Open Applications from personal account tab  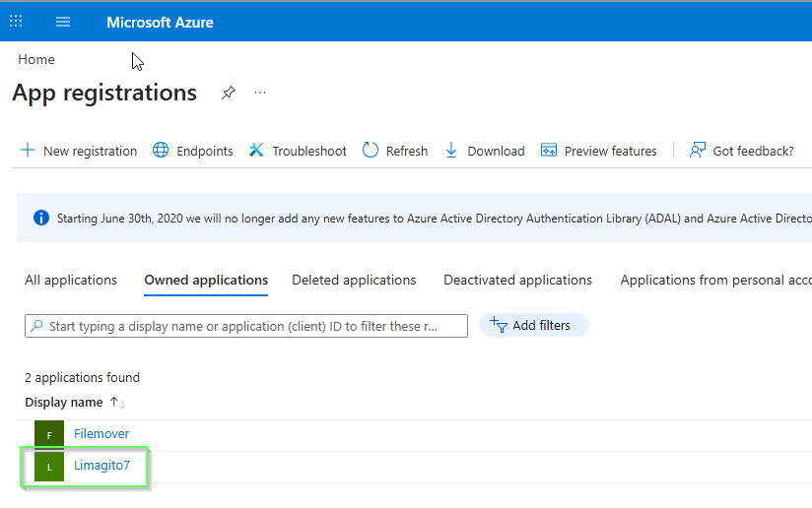tap(715, 280)
